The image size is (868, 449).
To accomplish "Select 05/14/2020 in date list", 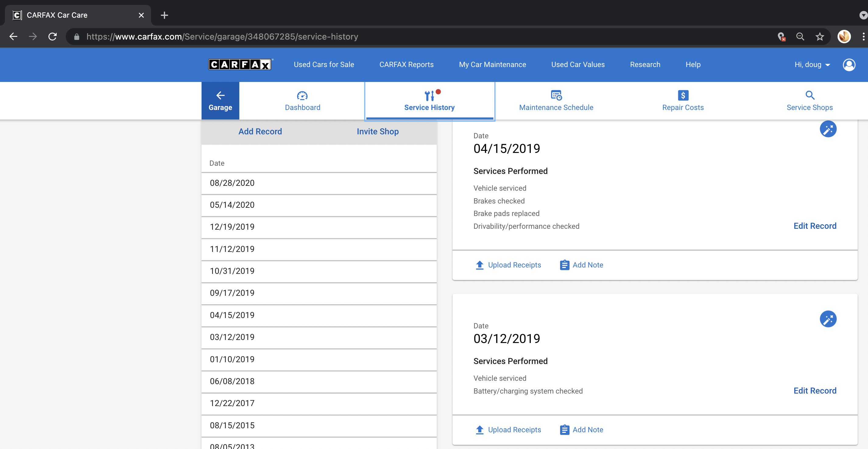I will pos(319,205).
